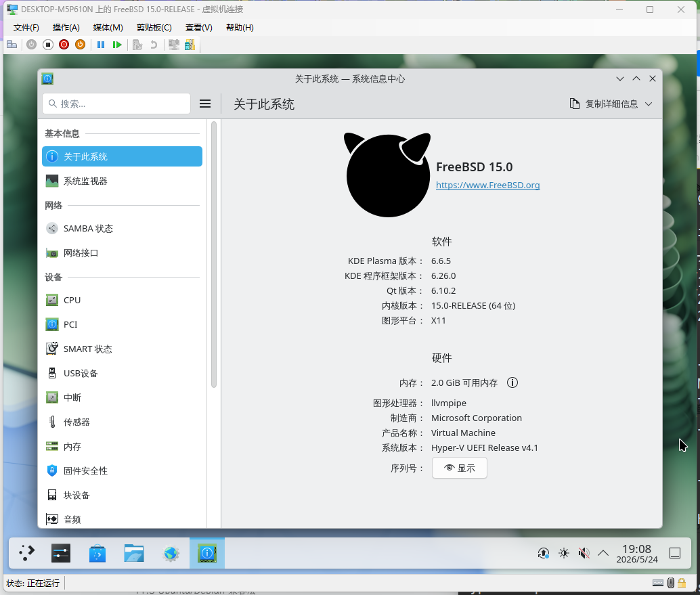Open the CPU info page
This screenshot has height=595, width=700.
(x=122, y=300)
